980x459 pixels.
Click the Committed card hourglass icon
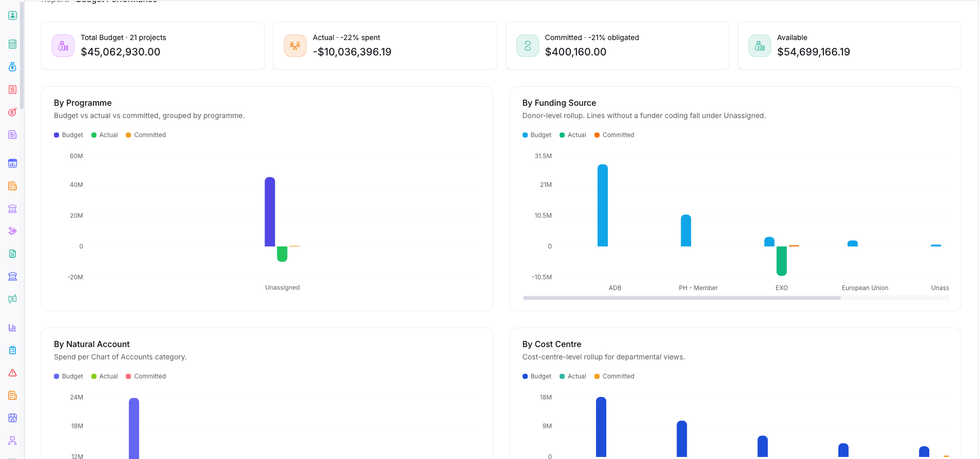coord(527,46)
